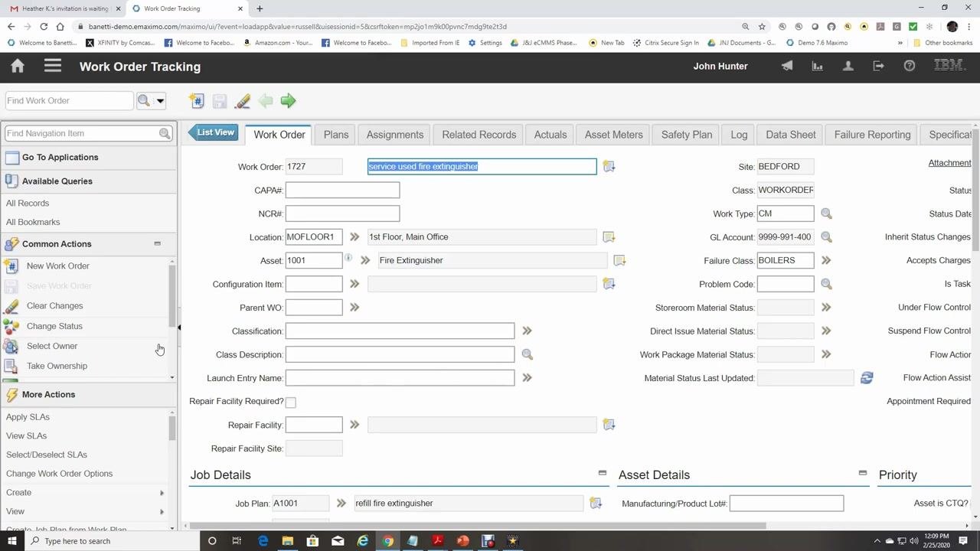Open Problem Code lookup magnifier
Screen dimensions: 980x551
pyautogui.click(x=826, y=284)
